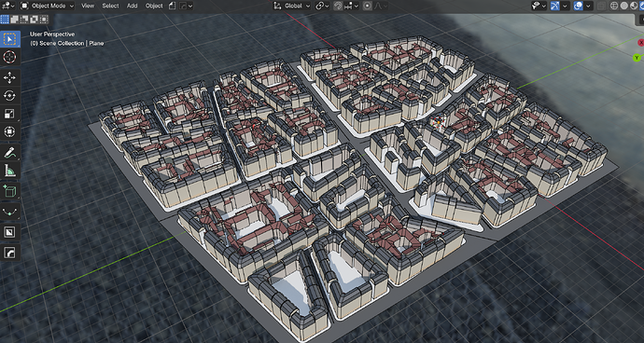Activate the Move tool

[9, 77]
